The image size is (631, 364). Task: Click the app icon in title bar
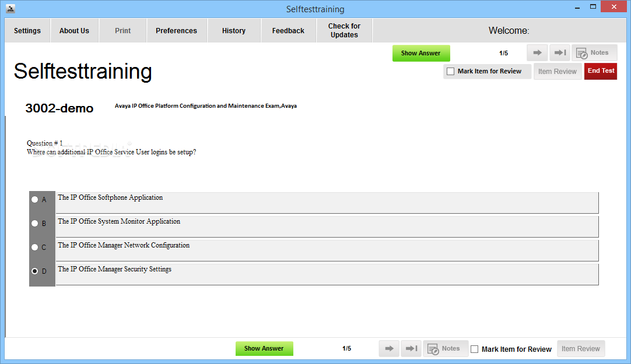tap(10, 8)
